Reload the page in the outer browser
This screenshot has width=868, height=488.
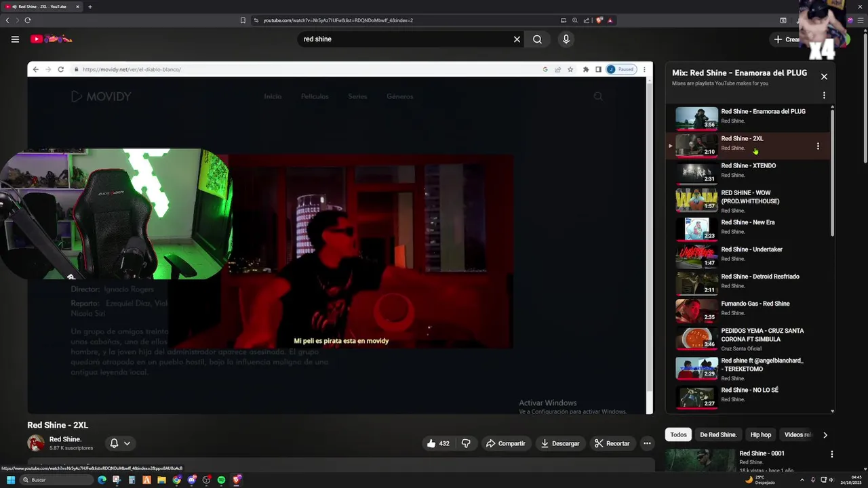pyautogui.click(x=28, y=20)
